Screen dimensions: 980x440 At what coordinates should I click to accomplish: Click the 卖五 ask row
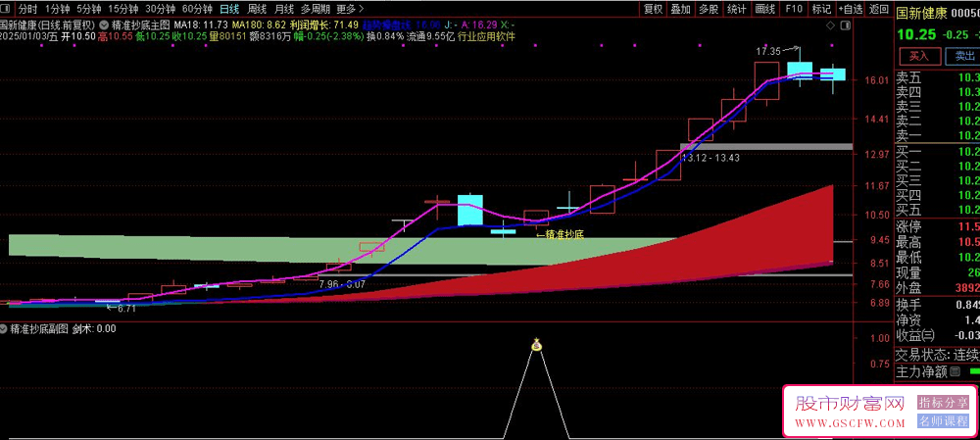point(938,78)
